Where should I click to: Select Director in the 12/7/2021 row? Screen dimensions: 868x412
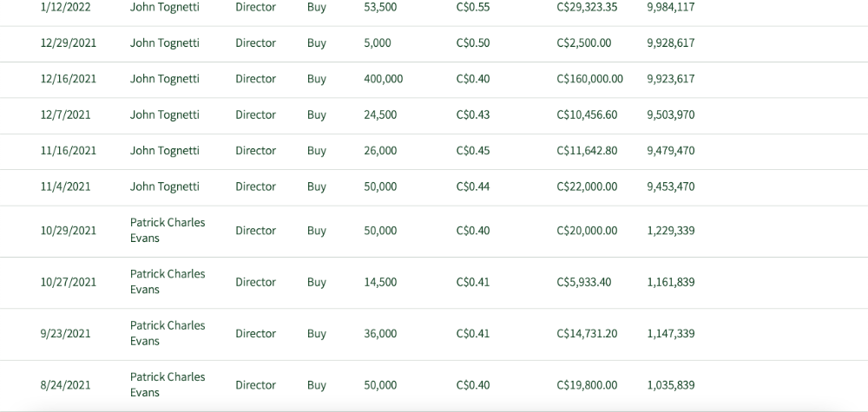tap(255, 115)
